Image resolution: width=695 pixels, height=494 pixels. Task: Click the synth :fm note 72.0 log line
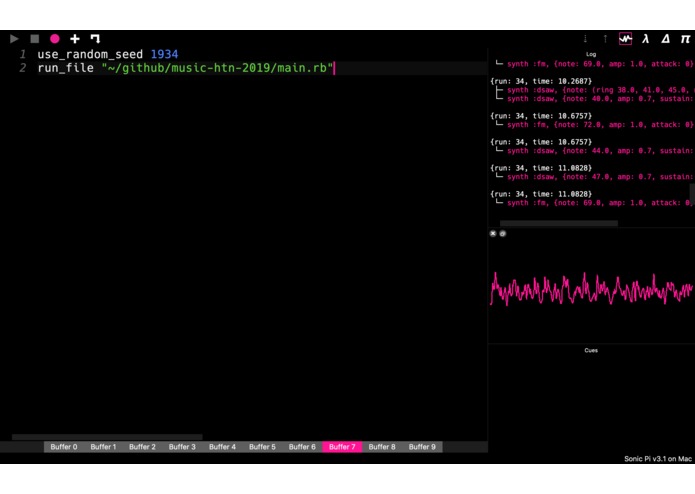click(600, 124)
